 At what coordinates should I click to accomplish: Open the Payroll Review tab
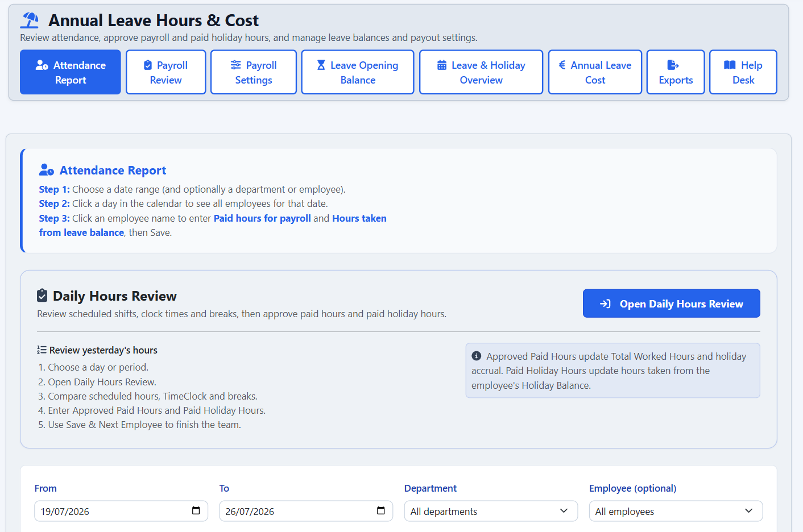click(x=166, y=72)
